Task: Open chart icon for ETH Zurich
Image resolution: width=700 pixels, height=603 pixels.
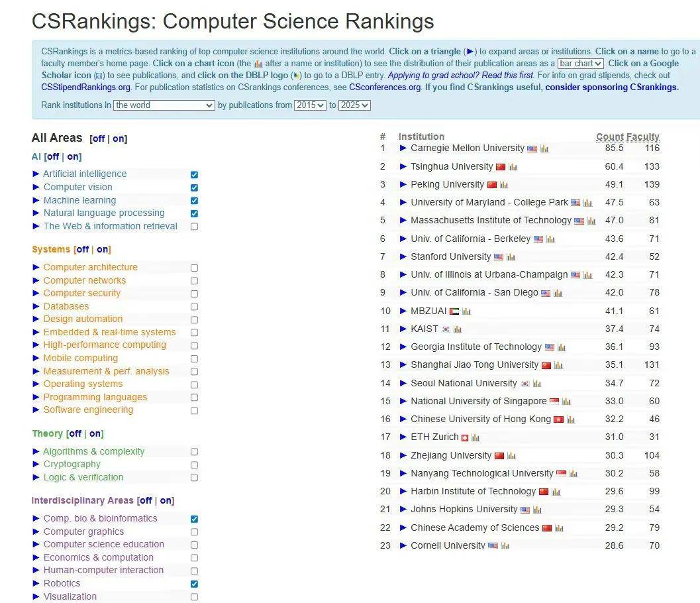Action: [x=475, y=438]
